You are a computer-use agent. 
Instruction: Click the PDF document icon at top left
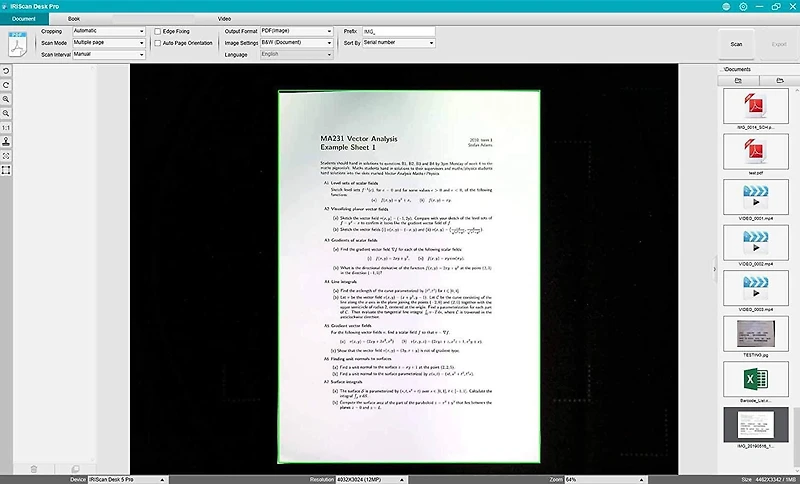(18, 43)
